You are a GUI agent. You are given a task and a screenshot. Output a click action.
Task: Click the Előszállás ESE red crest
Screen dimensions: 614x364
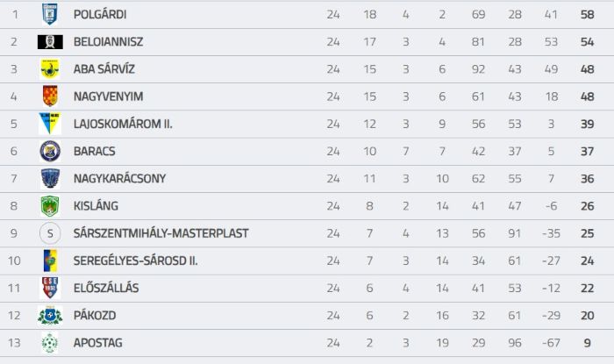pos(50,288)
